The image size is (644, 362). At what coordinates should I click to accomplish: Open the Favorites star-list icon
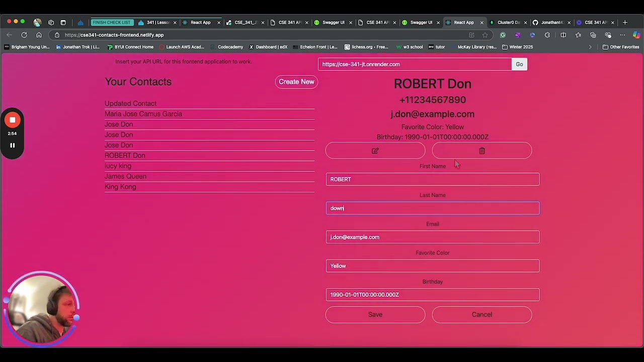click(578, 35)
